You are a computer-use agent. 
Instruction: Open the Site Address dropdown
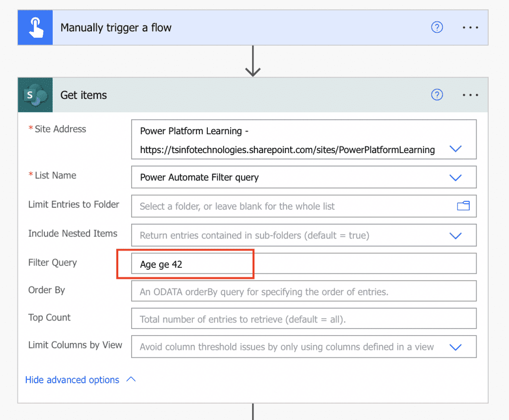click(x=456, y=148)
